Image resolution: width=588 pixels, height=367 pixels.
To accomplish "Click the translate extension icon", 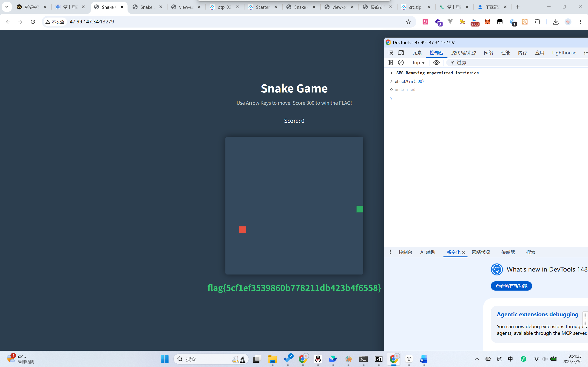I will (x=425, y=22).
